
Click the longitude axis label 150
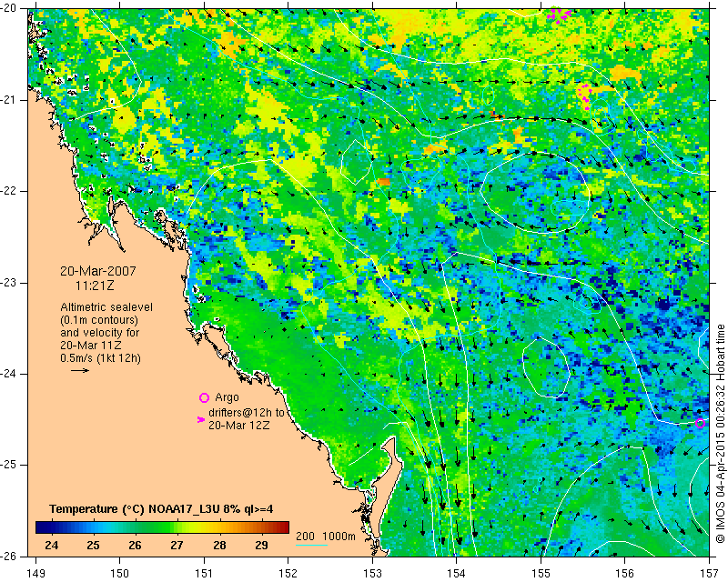pyautogui.click(x=120, y=574)
